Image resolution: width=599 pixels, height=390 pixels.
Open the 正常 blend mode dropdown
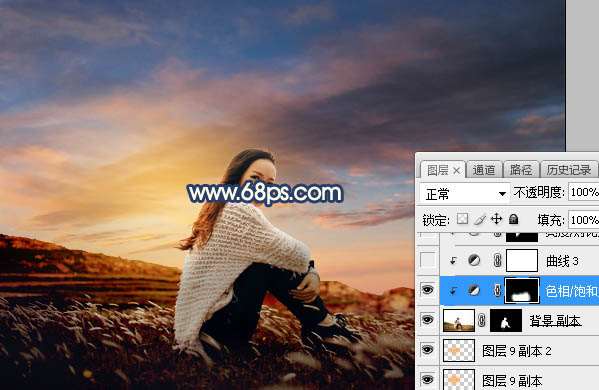point(465,194)
